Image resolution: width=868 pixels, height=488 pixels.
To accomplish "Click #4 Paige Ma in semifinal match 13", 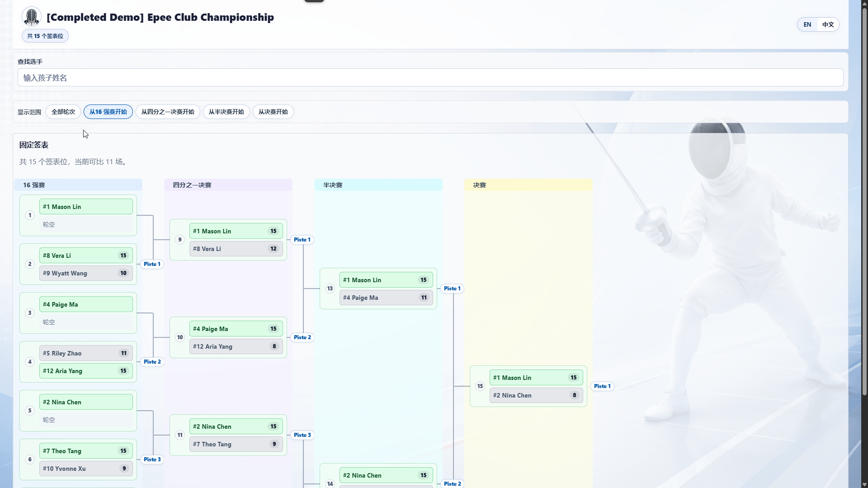I will [x=386, y=298].
